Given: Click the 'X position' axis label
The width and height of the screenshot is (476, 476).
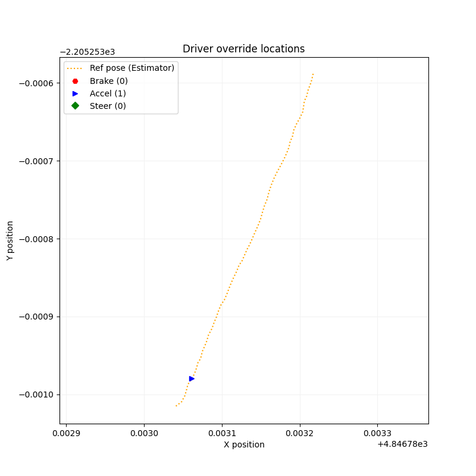Looking at the screenshot, I should [244, 444].
